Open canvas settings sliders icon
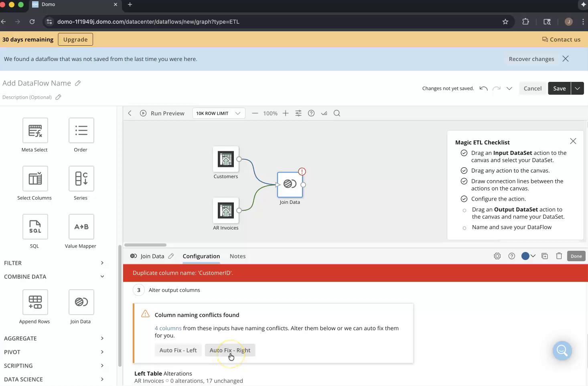 pos(298,113)
